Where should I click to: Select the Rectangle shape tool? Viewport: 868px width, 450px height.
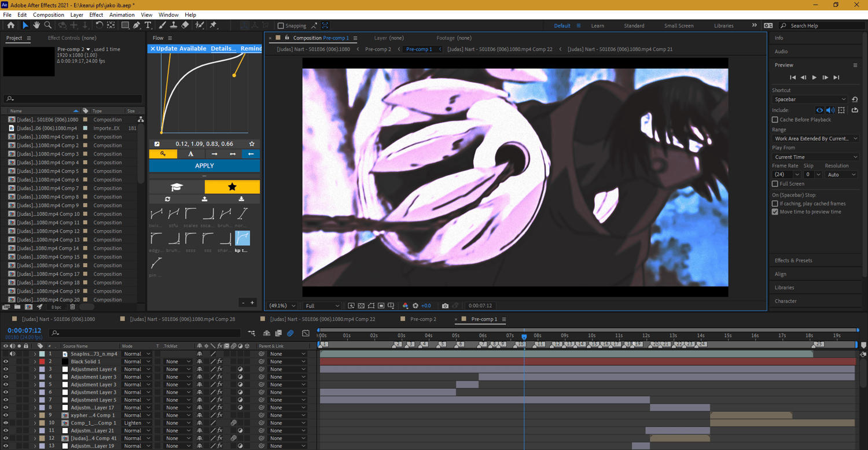click(x=125, y=25)
